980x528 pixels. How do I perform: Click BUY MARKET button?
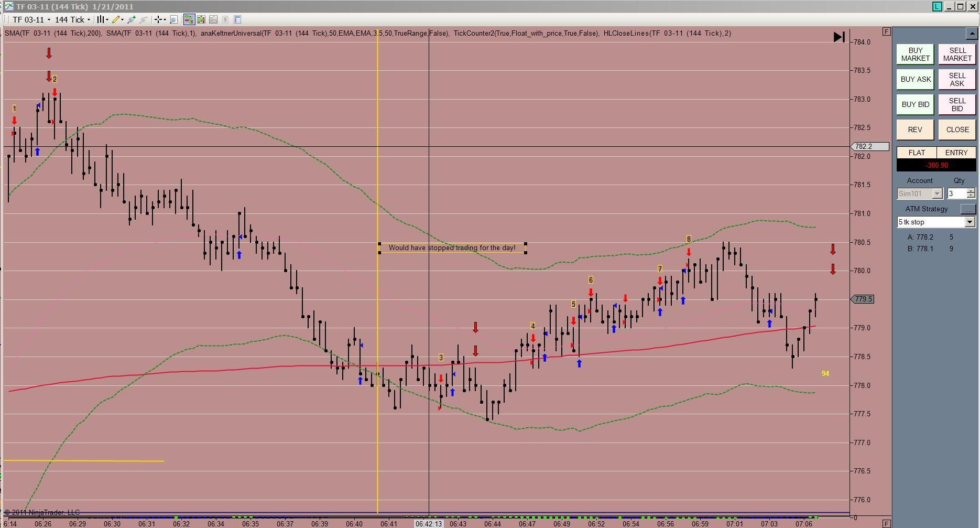click(915, 55)
